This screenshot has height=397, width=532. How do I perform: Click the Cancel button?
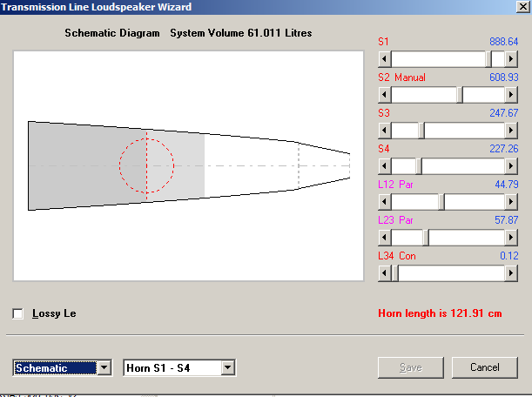484,367
